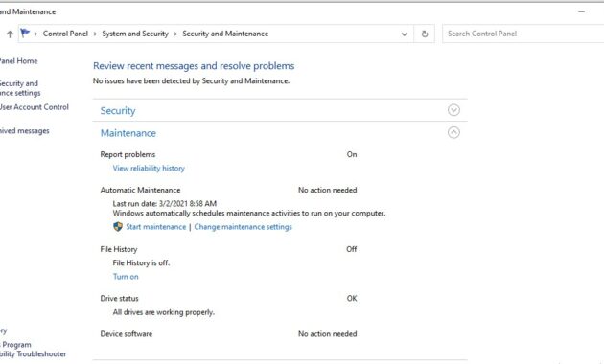Click Start maintenance link
Screen dimensions: 604x364
coord(155,227)
